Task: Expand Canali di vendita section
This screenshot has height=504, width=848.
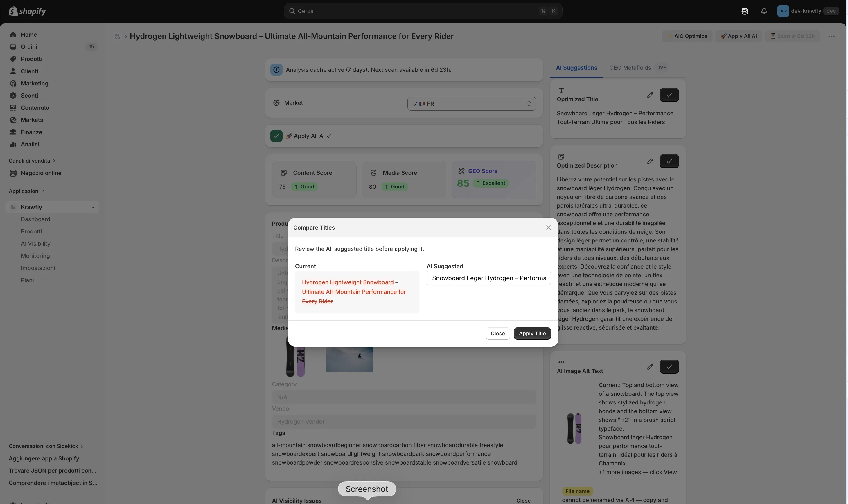Action: (x=32, y=161)
